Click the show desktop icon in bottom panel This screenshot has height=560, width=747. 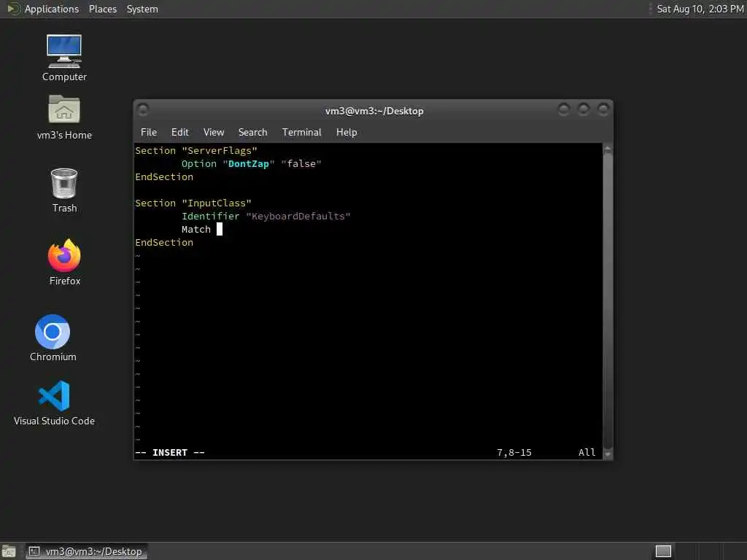click(9, 551)
